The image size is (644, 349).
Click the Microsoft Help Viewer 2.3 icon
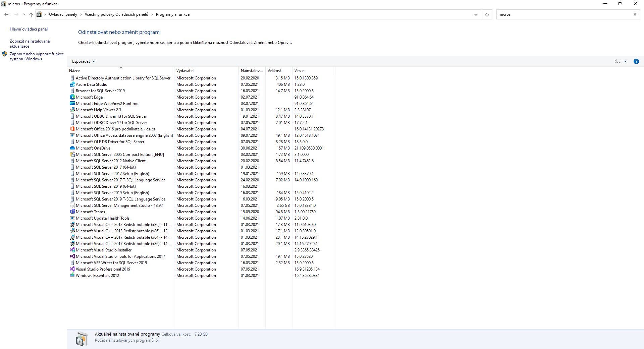(72, 110)
